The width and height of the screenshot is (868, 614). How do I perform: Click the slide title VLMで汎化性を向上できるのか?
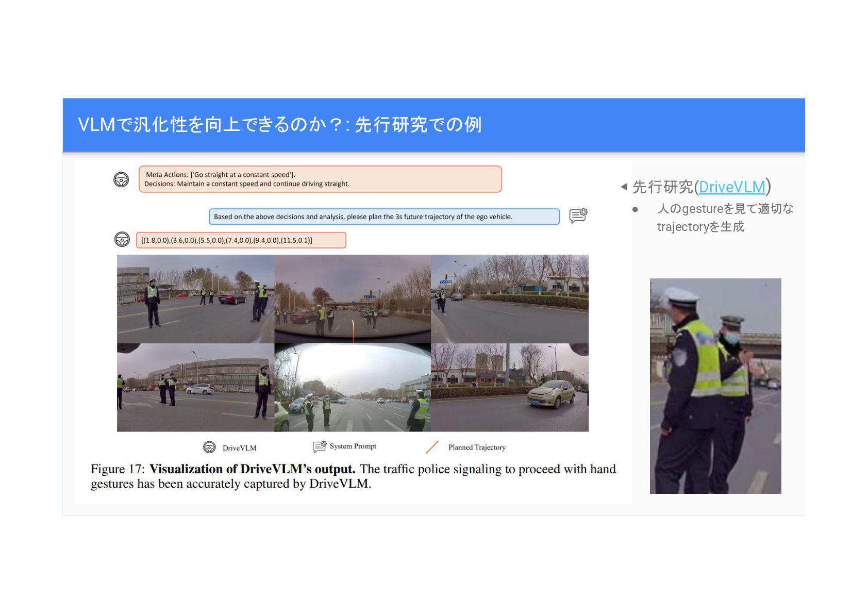pos(280,124)
